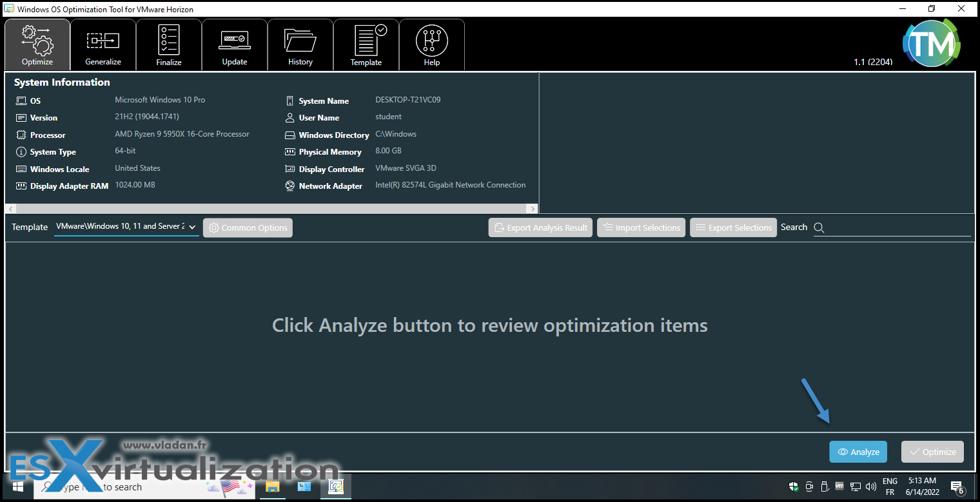Click the ENG FR language indicator

click(x=890, y=487)
